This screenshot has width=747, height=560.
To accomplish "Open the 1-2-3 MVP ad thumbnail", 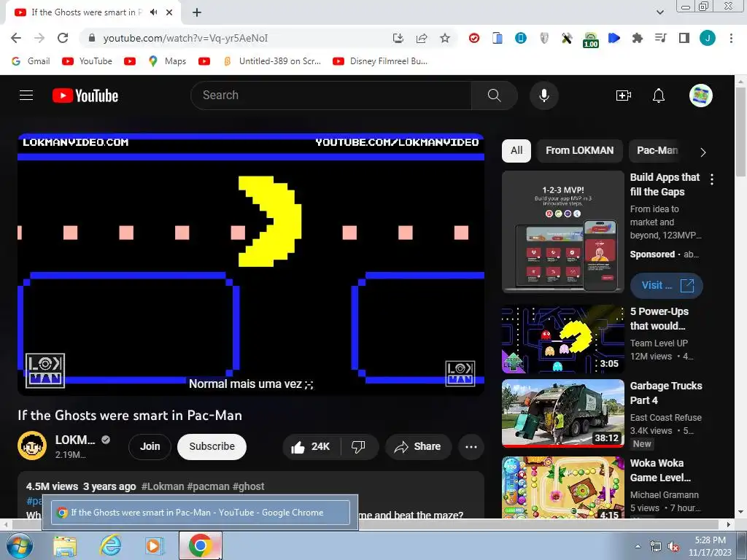I will [x=562, y=232].
